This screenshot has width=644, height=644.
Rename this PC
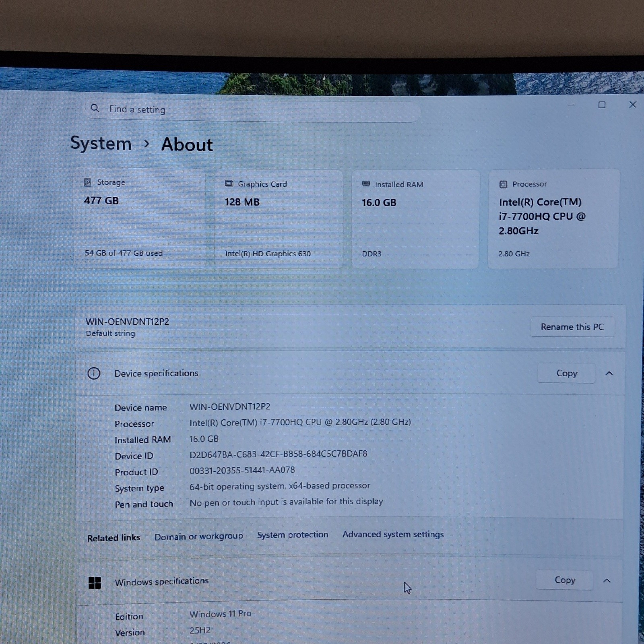point(572,327)
